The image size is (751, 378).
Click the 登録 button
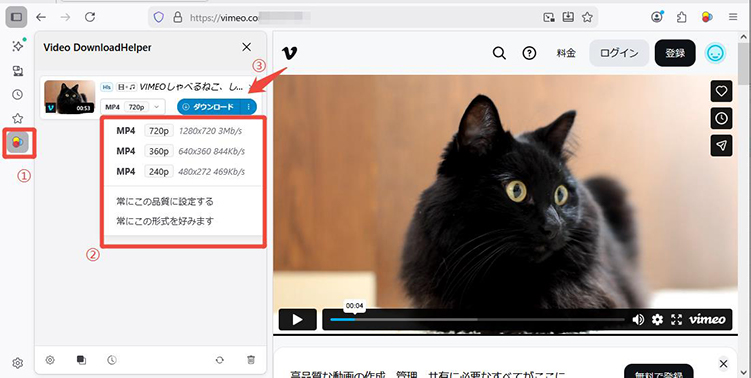675,53
